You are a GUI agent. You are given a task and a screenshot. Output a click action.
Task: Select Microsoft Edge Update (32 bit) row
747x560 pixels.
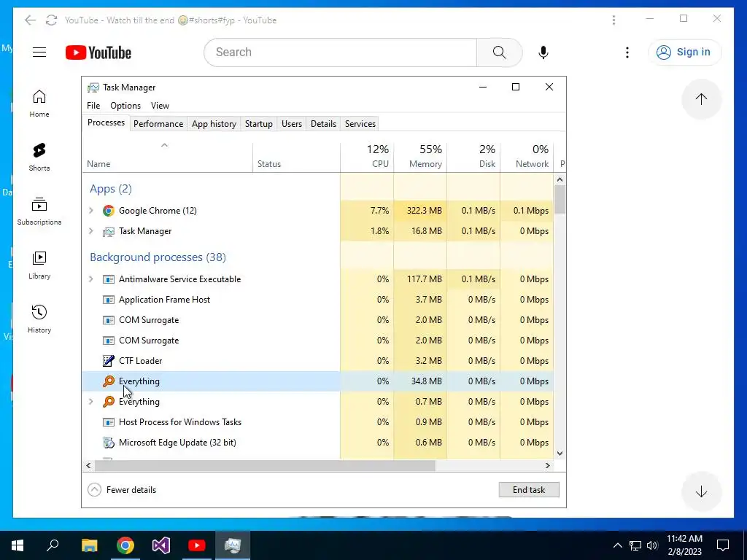tap(318, 443)
